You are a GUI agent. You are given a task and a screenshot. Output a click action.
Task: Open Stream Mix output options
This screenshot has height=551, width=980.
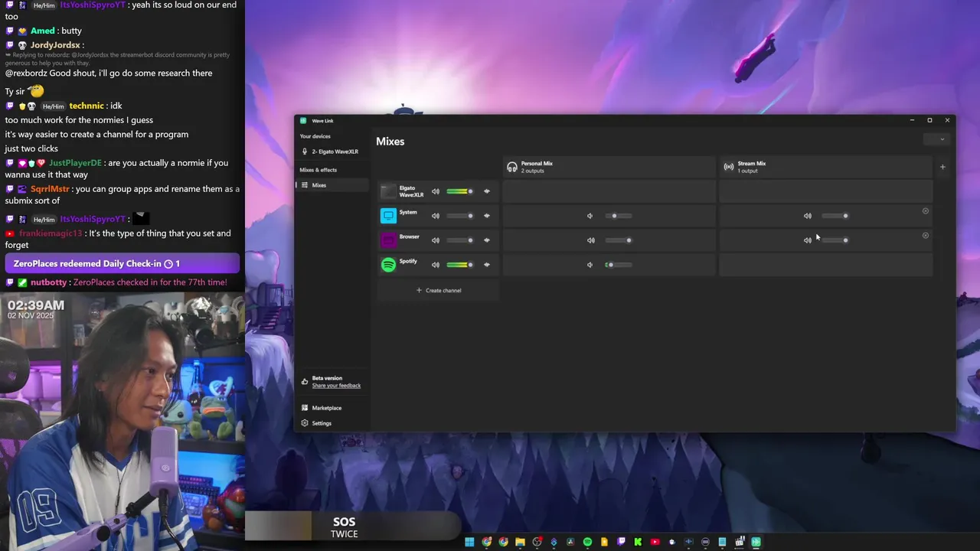[825, 167]
